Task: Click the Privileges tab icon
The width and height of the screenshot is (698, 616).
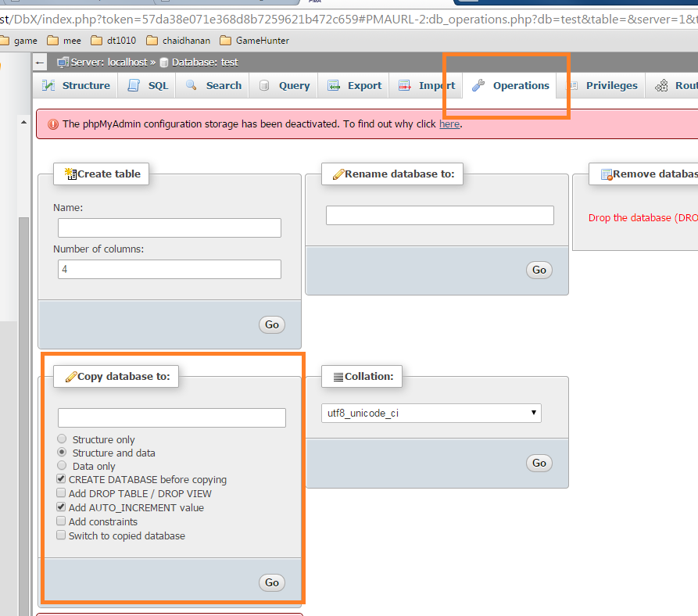Action: (x=575, y=85)
